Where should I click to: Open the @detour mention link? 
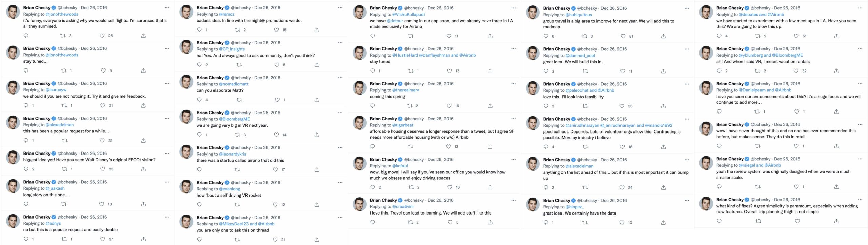[395, 21]
